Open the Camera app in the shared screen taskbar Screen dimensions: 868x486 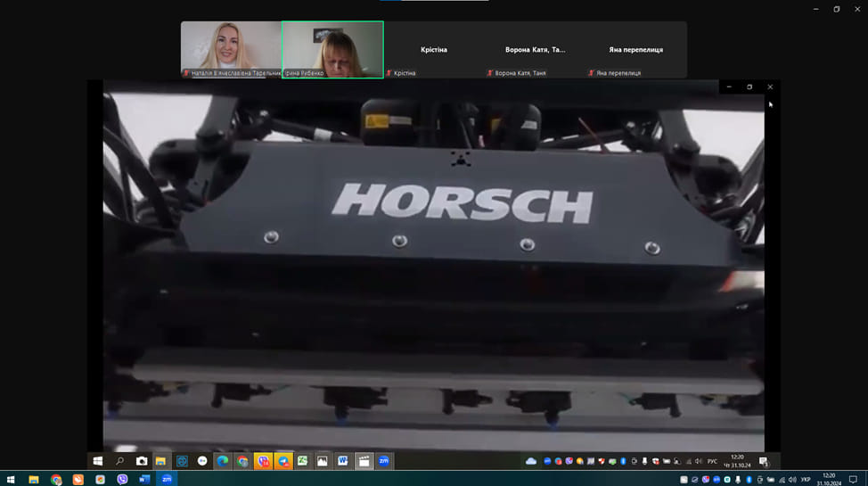point(142,461)
